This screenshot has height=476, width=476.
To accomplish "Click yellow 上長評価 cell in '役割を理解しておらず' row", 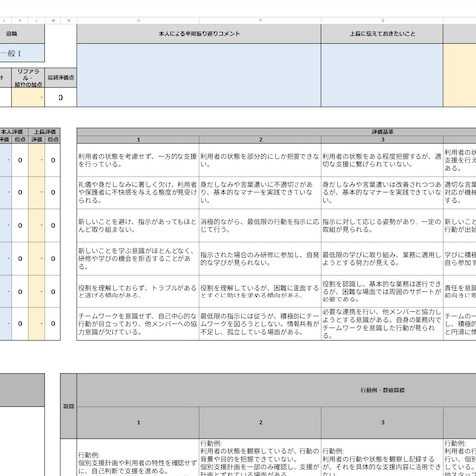I will 37,292.
